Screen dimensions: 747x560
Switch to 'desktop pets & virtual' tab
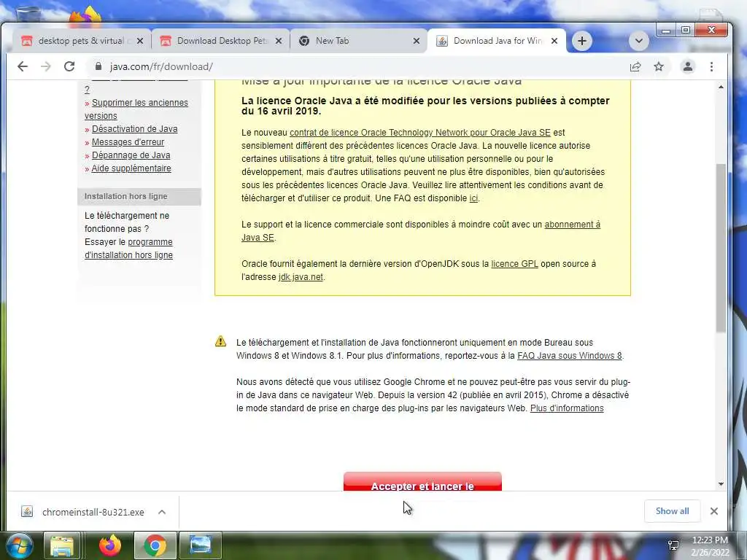click(x=80, y=41)
